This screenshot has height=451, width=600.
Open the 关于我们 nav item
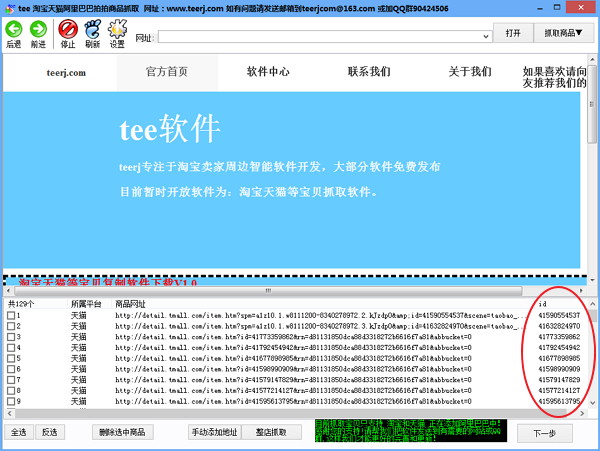pos(470,72)
